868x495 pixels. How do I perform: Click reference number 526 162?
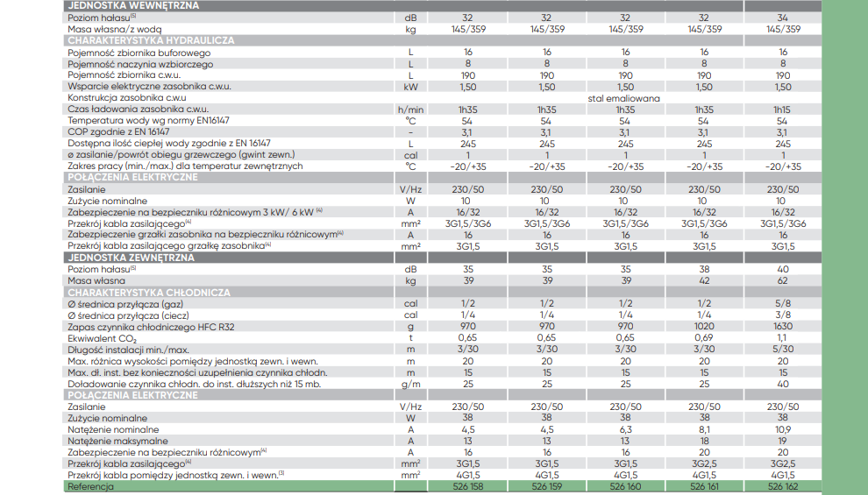coord(782,486)
